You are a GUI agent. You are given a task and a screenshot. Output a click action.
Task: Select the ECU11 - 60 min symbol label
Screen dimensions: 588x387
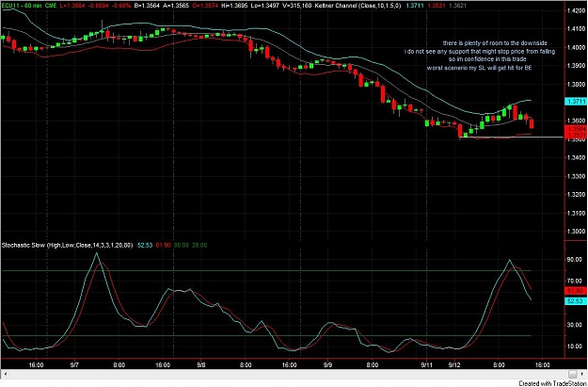(x=21, y=5)
